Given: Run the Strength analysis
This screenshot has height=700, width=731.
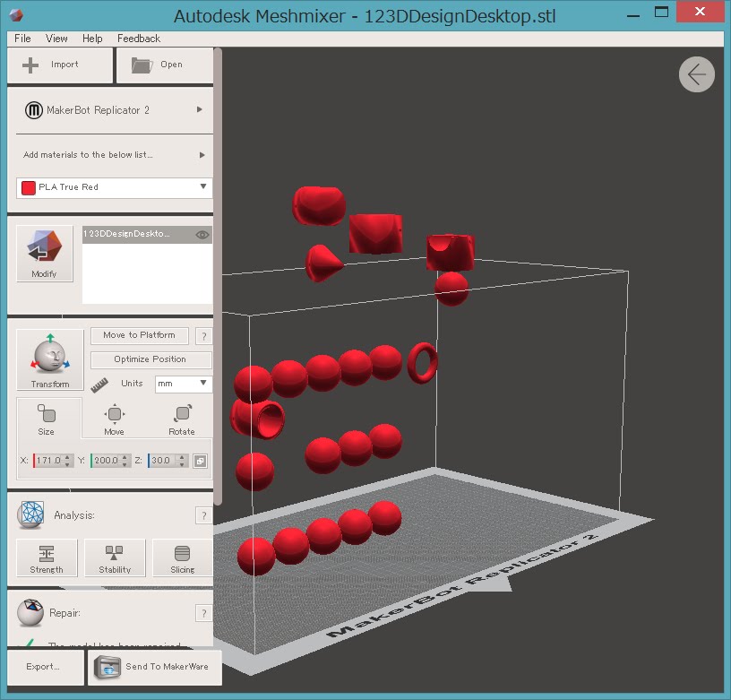Looking at the screenshot, I should click(47, 557).
